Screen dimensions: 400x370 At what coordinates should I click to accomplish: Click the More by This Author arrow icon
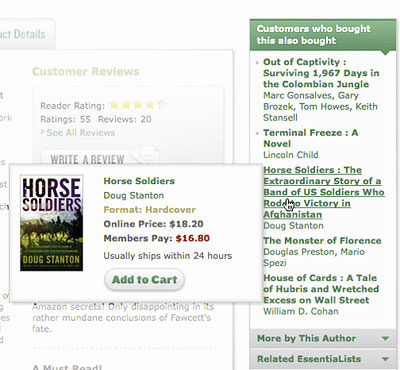tap(385, 339)
